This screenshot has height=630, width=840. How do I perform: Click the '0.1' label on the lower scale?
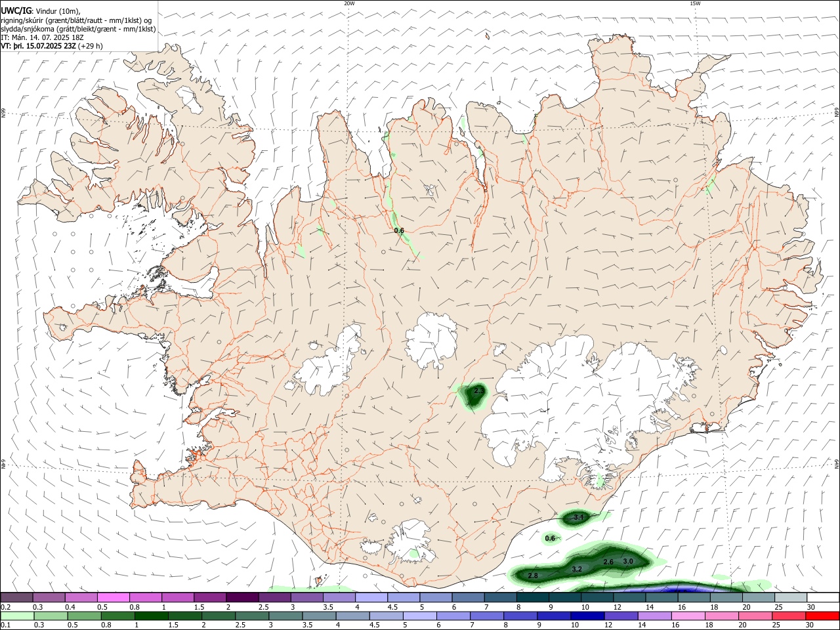(x=5, y=625)
